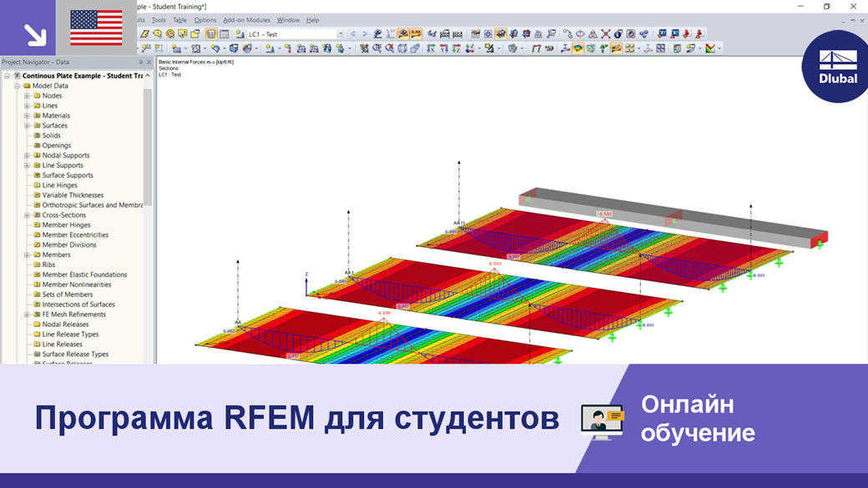This screenshot has width=868, height=488.
Task: Click the wireframe cube display icon
Action: pos(402,48)
